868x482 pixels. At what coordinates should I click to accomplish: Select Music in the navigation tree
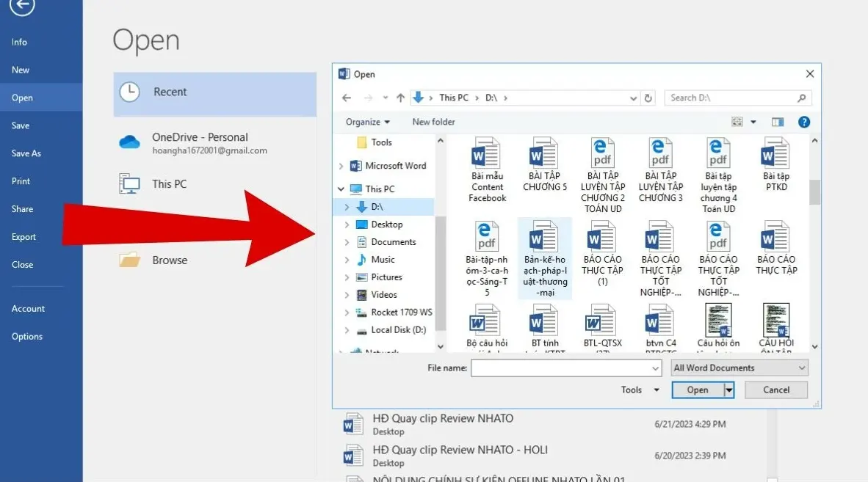tap(376, 259)
